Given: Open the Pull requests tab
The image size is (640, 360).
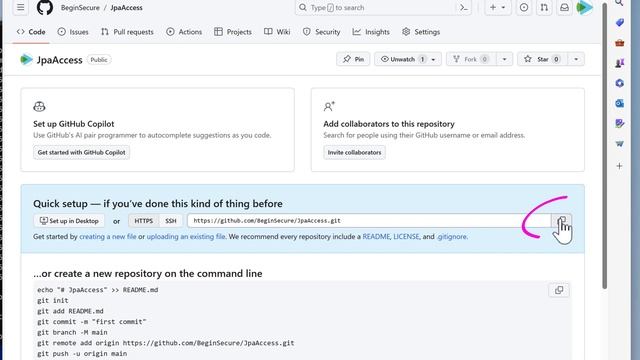Looking at the screenshot, I should (x=127, y=32).
